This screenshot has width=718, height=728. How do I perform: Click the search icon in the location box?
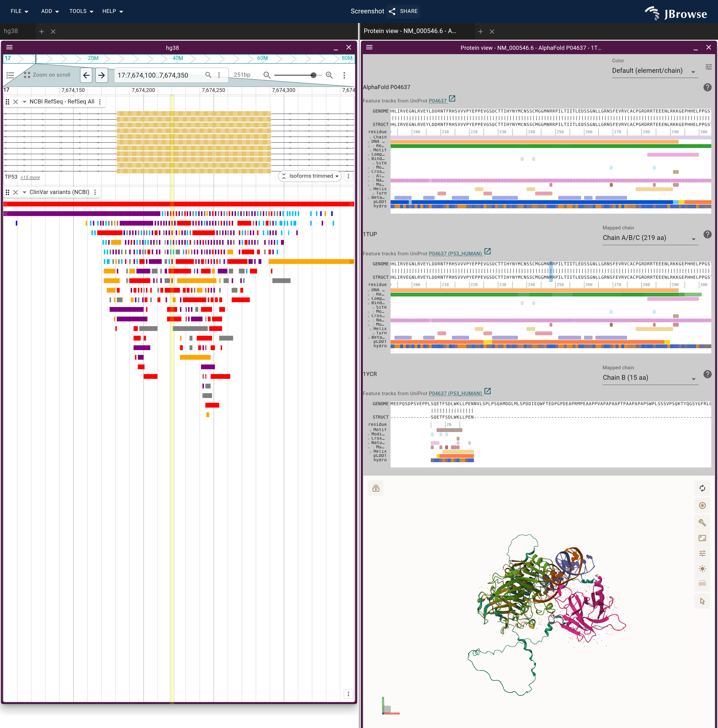[x=208, y=75]
